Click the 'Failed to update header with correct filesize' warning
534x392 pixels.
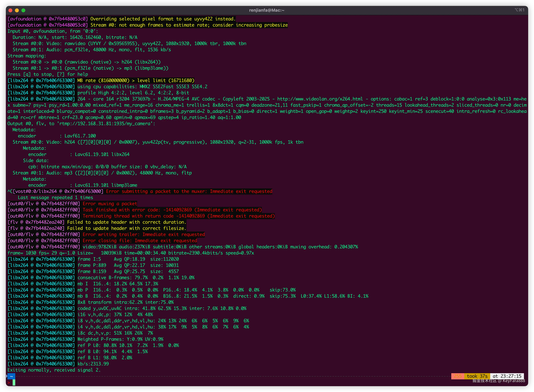[x=127, y=228]
